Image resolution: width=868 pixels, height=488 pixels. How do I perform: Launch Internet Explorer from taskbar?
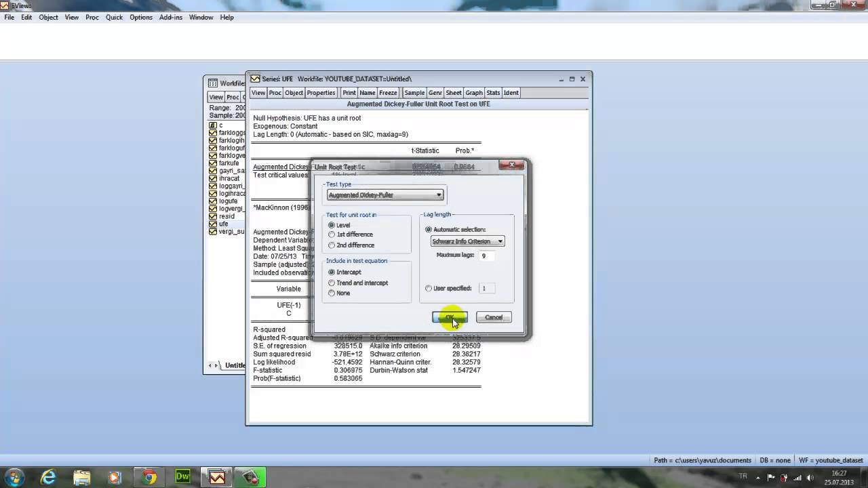pyautogui.click(x=48, y=477)
